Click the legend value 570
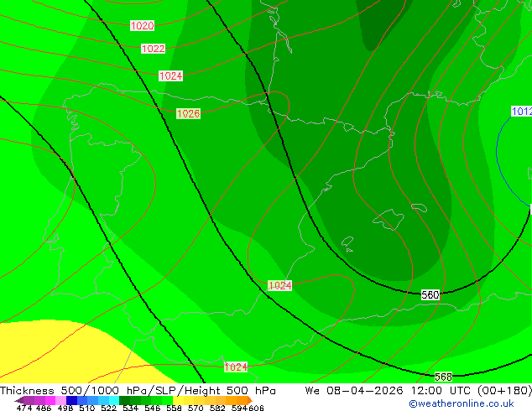Image resolution: width=532 pixels, height=411 pixels. tap(196, 408)
